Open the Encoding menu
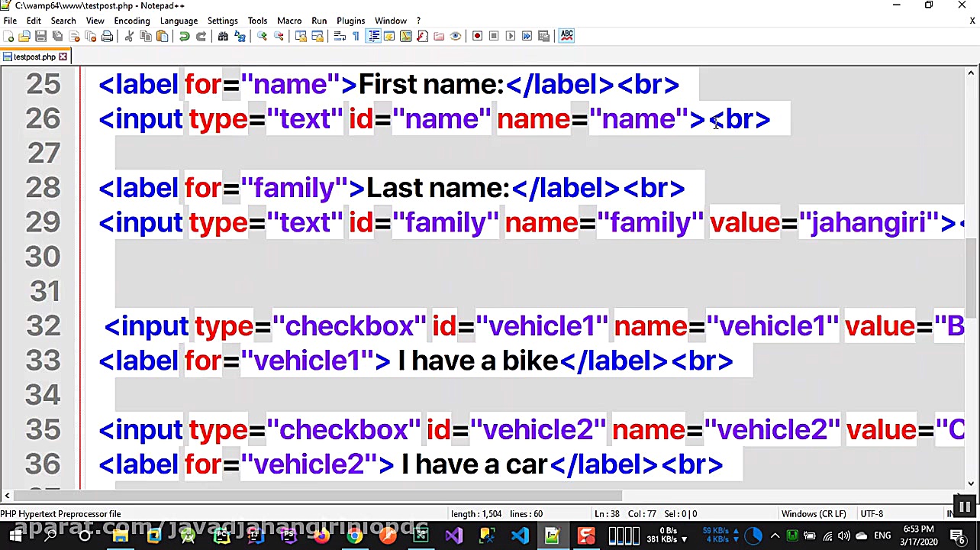The image size is (980, 550). coord(132,21)
